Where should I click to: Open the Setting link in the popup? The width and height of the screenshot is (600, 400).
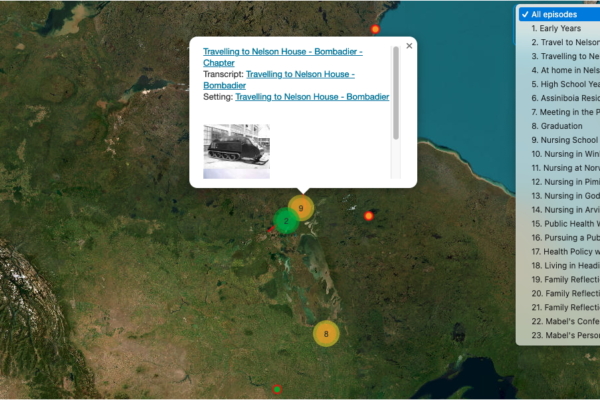pos(312,97)
